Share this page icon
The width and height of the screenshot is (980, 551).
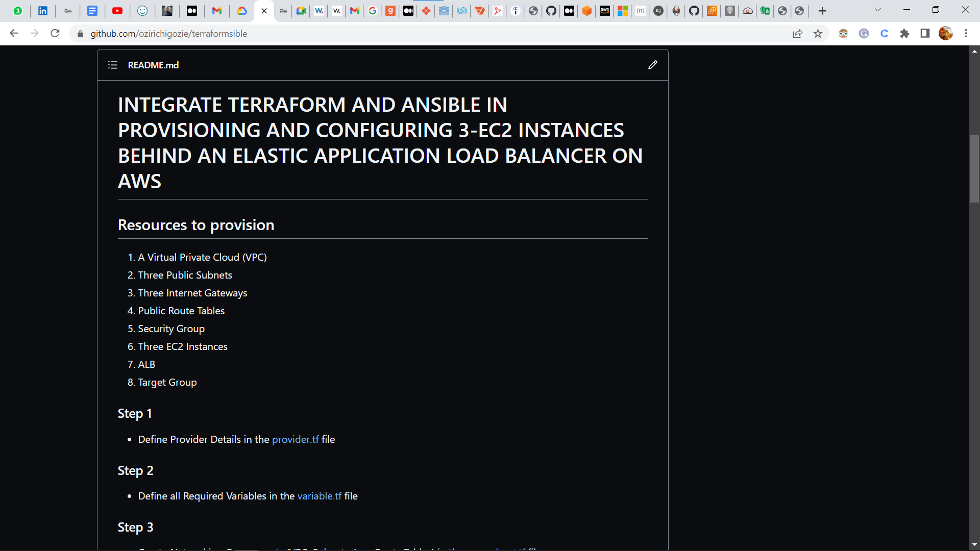tap(797, 34)
